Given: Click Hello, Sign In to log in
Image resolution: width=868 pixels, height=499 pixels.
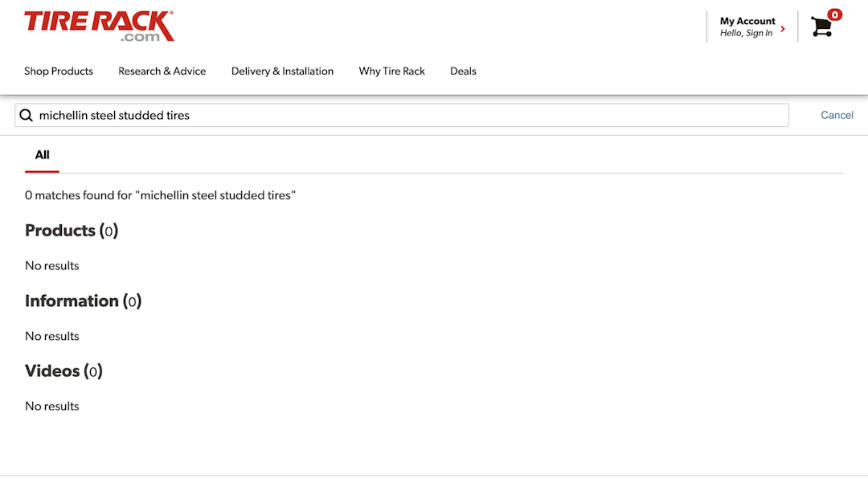Looking at the screenshot, I should (747, 33).
